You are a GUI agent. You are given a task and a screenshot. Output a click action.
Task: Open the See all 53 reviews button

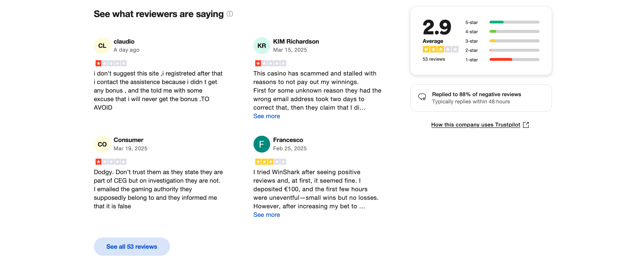tap(132, 246)
